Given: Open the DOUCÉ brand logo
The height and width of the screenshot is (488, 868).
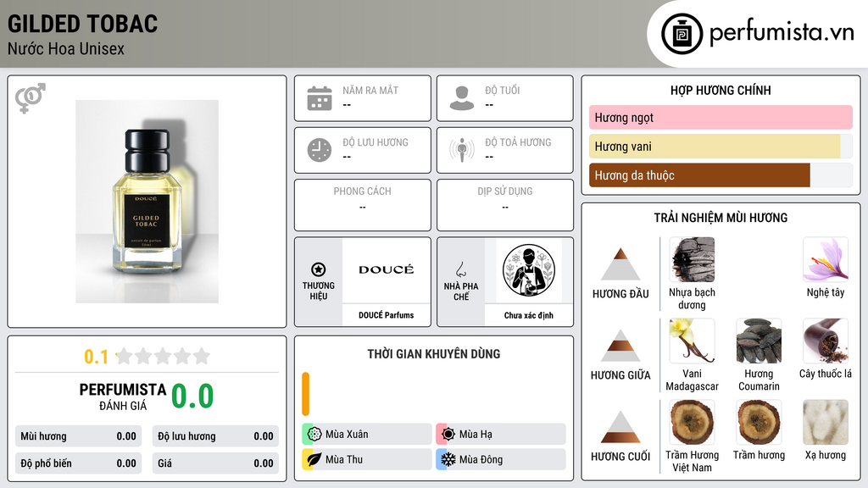Looking at the screenshot, I should click(x=386, y=270).
